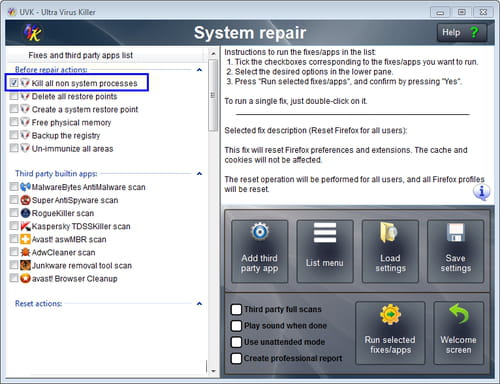Click the shield icon next to Un-immunize all areas
500x384 pixels.
pos(25,148)
